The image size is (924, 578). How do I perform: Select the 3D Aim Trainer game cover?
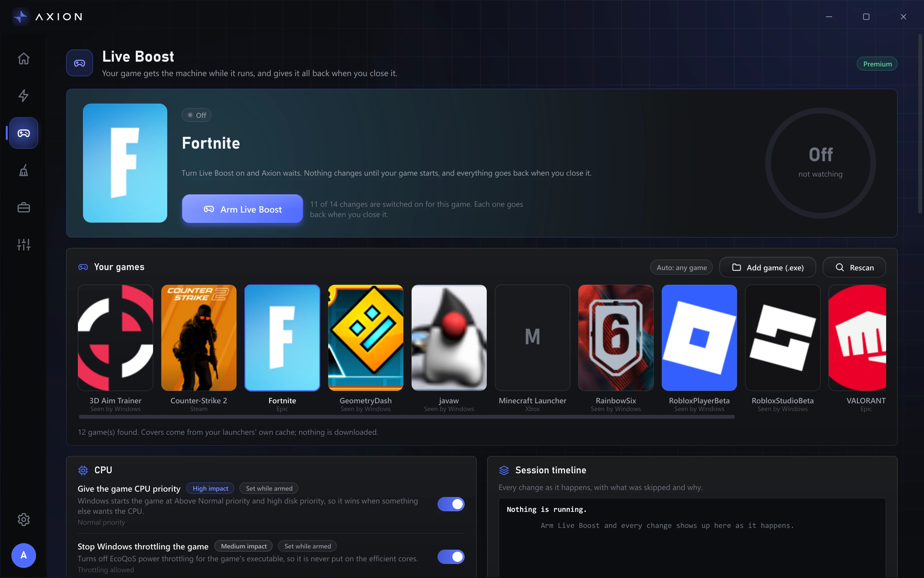pos(115,338)
